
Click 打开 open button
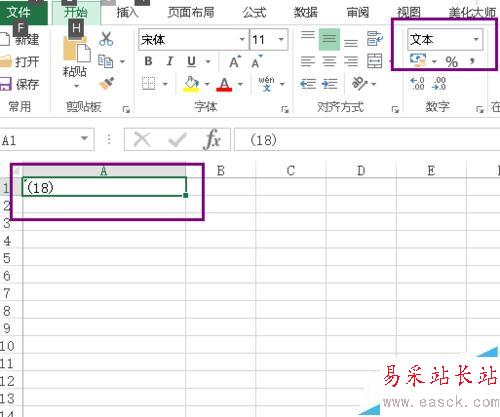click(x=19, y=62)
